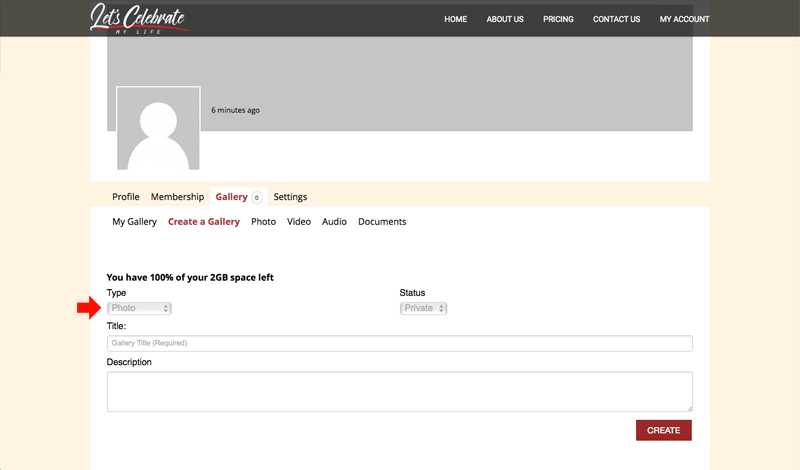Click the '6 minutes ago' timestamp text
The image size is (800, 470).
click(x=235, y=110)
